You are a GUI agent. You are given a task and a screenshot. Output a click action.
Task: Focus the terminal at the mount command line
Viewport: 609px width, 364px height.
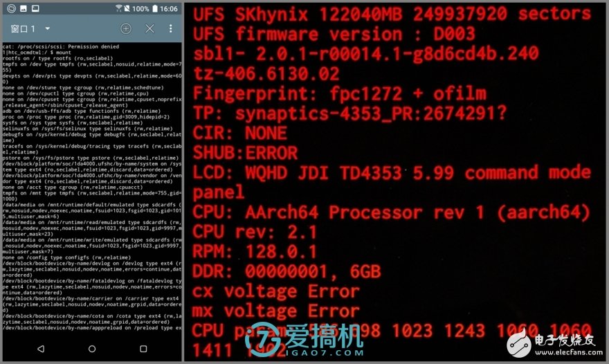(37, 53)
